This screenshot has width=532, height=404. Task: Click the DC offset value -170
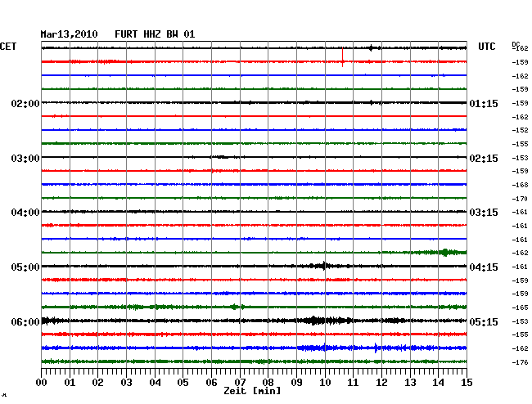click(x=520, y=199)
